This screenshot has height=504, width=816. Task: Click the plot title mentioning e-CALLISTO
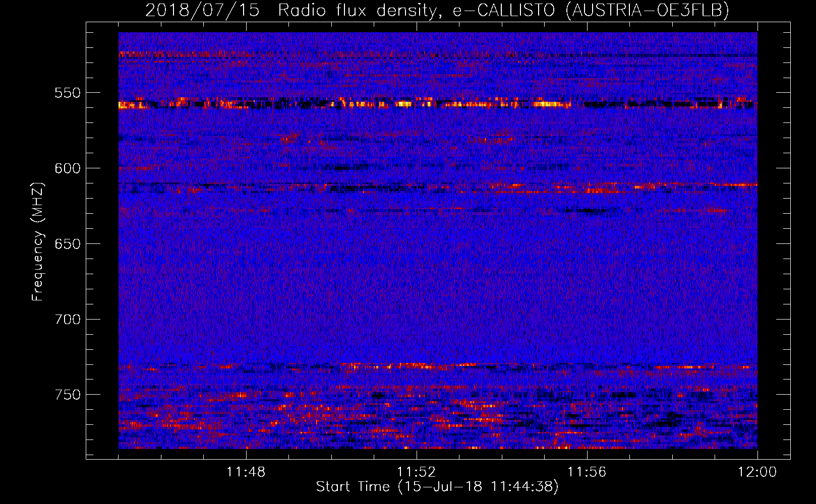point(437,10)
